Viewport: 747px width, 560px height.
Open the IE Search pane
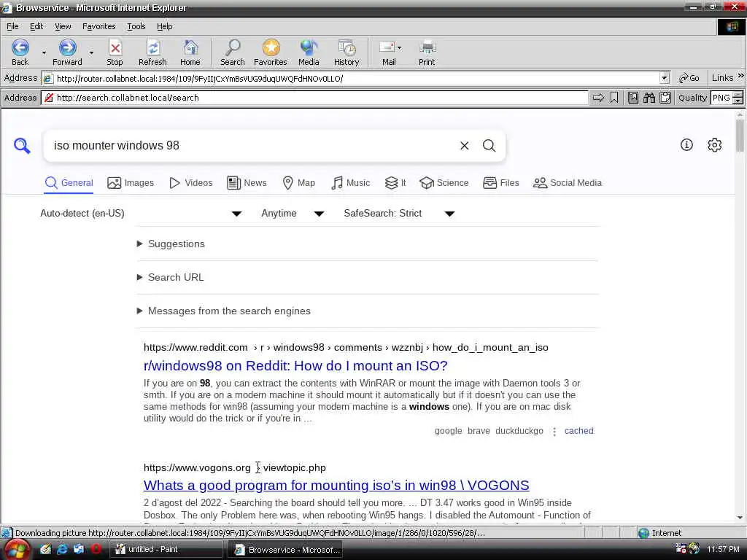point(233,52)
